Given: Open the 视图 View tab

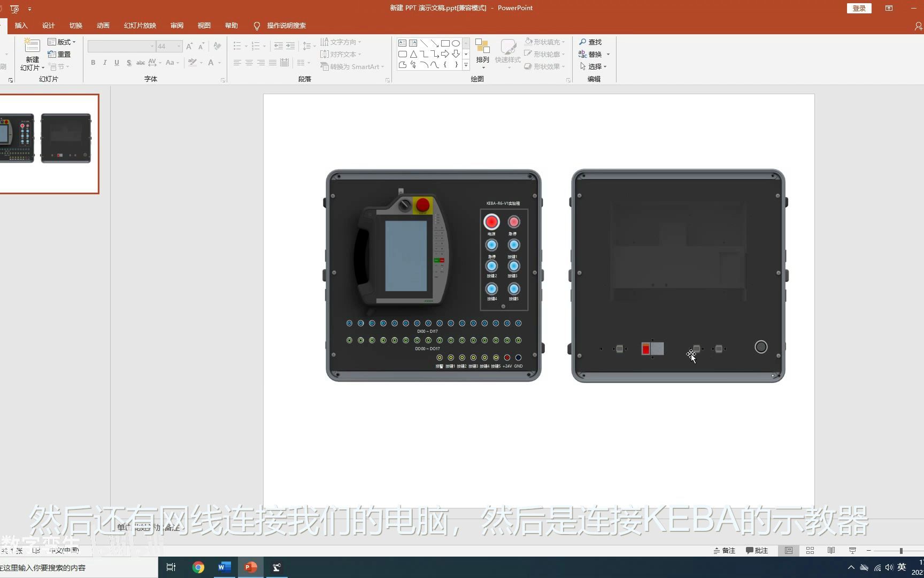Looking at the screenshot, I should pos(204,25).
